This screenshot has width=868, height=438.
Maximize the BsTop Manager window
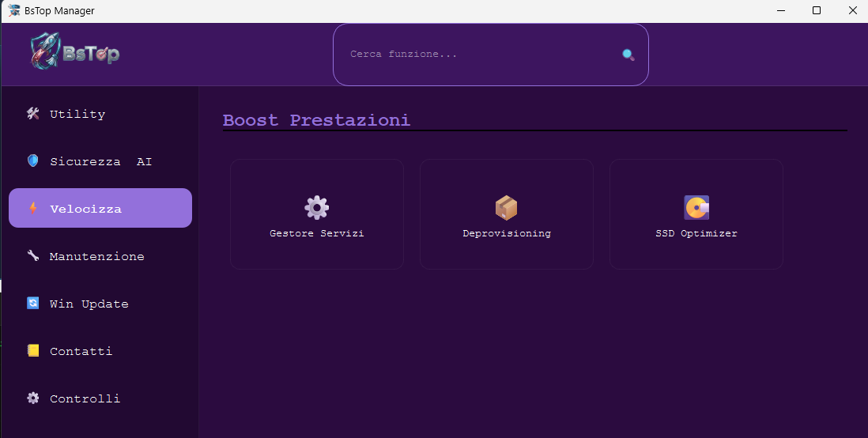[817, 11]
